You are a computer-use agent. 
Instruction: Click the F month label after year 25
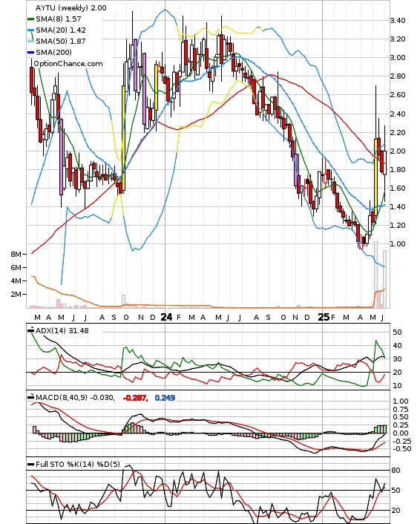(332, 318)
